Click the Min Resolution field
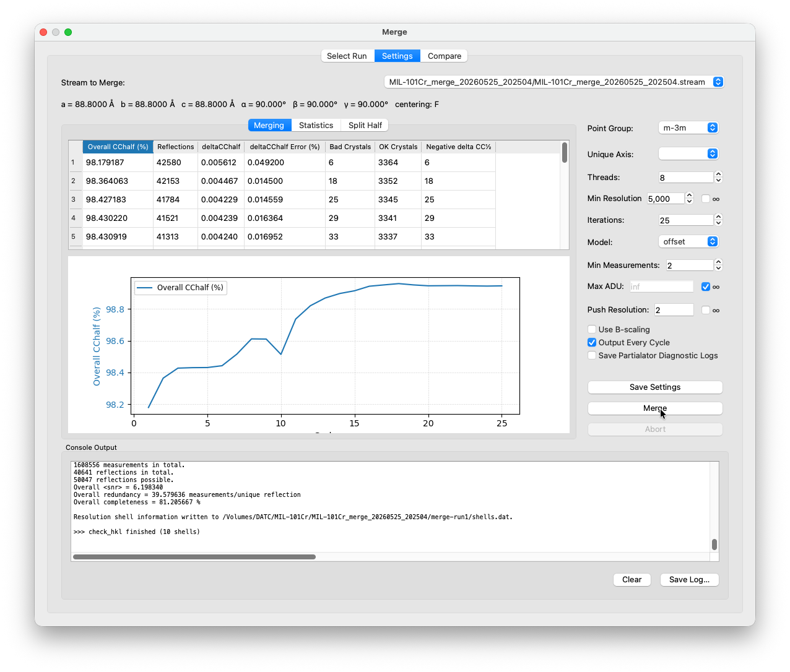Image resolution: width=790 pixels, height=672 pixels. point(666,199)
